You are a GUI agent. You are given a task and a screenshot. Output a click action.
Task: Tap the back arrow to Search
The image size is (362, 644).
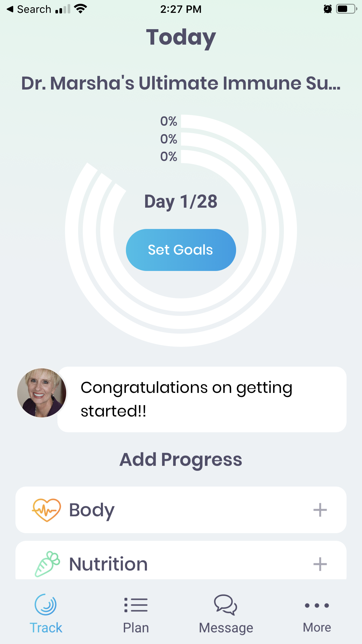[10, 9]
